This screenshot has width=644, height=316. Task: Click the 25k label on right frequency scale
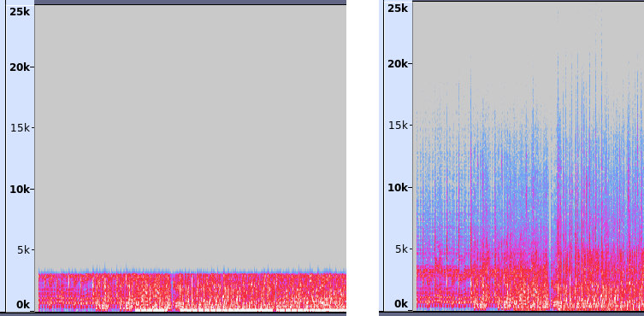[398, 8]
